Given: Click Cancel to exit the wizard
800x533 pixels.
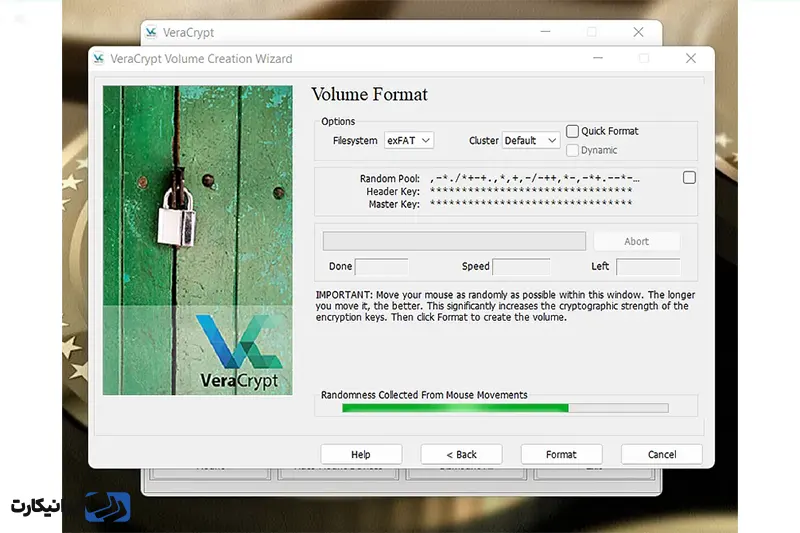Looking at the screenshot, I should (x=662, y=454).
